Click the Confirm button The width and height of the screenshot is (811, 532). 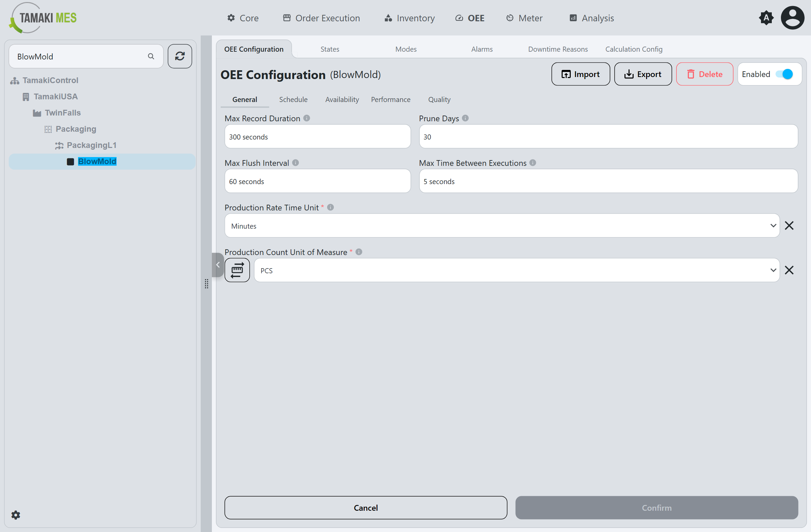pyautogui.click(x=657, y=507)
